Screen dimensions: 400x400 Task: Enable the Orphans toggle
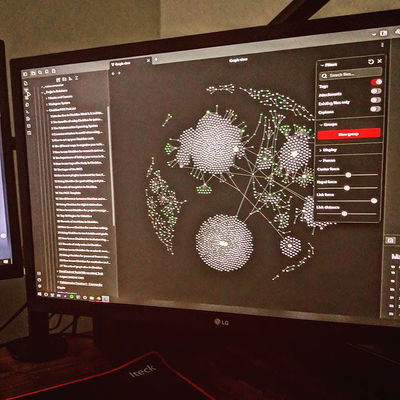[x=376, y=109]
